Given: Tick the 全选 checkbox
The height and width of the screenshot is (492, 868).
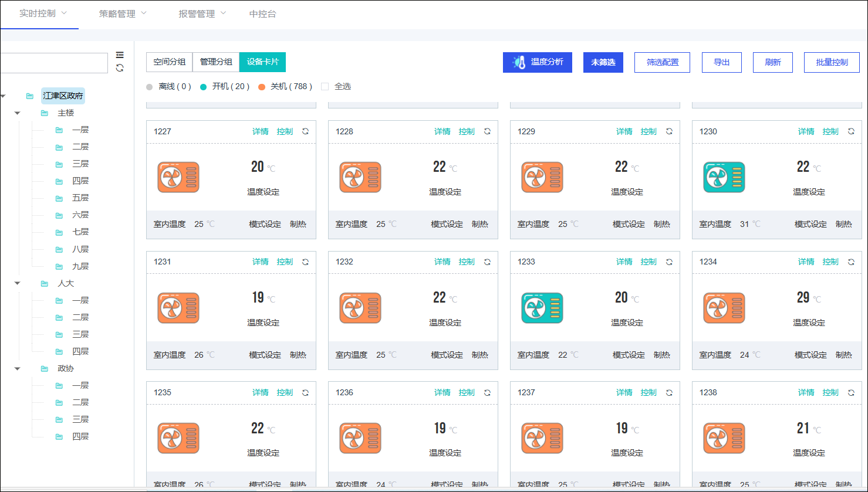Looking at the screenshot, I should pos(325,87).
